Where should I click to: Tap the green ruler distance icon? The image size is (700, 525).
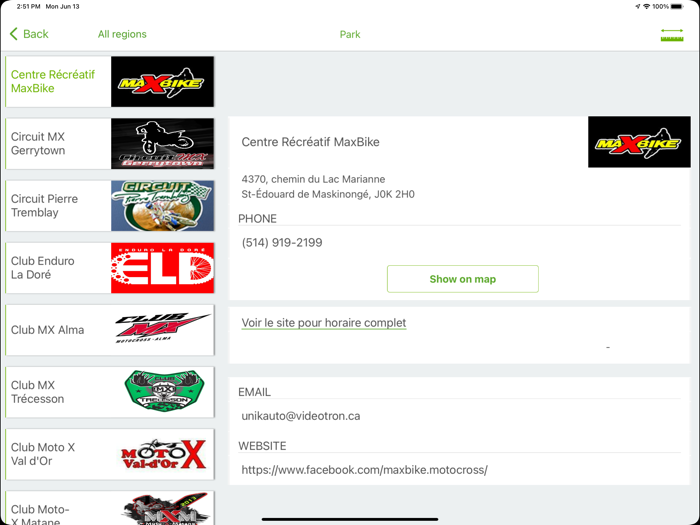point(672,35)
